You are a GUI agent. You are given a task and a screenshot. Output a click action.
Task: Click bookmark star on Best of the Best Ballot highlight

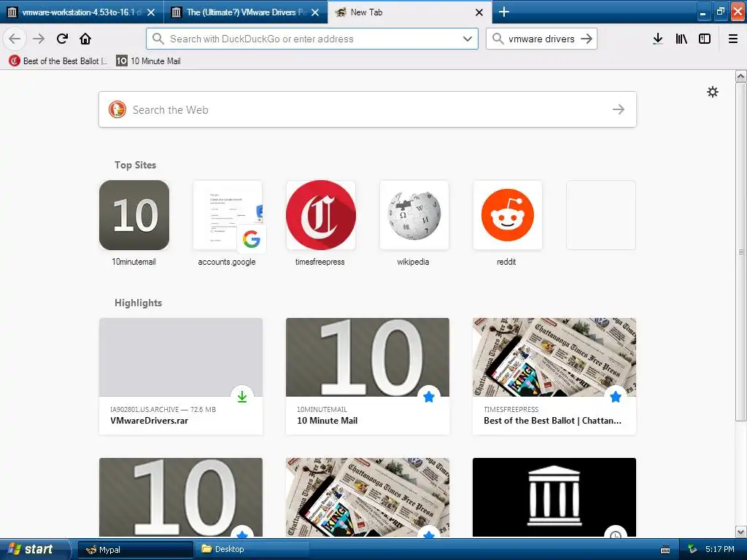(616, 397)
